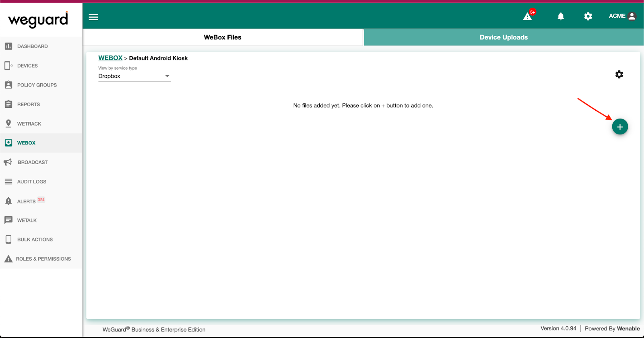The height and width of the screenshot is (338, 644).
Task: Open the Dropbox service type dropdown
Action: tap(134, 76)
